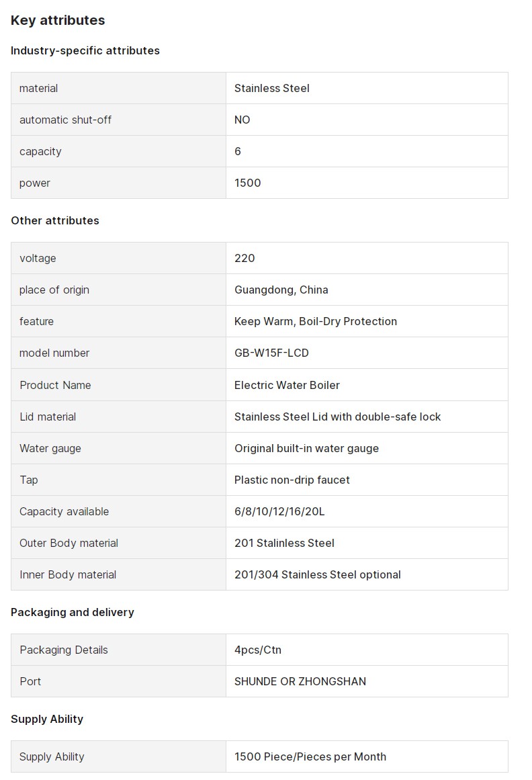Click the Plastic non-drip faucet value
The image size is (532, 780).
pos(292,480)
